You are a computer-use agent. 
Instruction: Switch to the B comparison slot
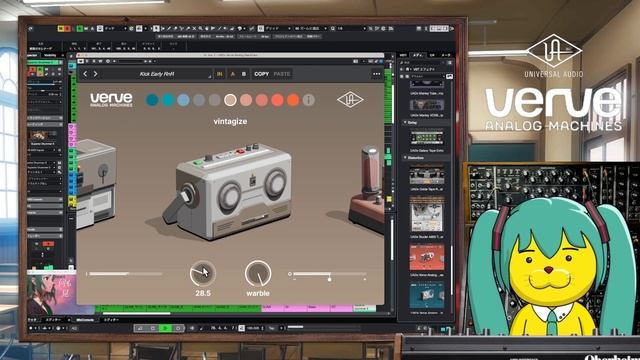tap(244, 74)
